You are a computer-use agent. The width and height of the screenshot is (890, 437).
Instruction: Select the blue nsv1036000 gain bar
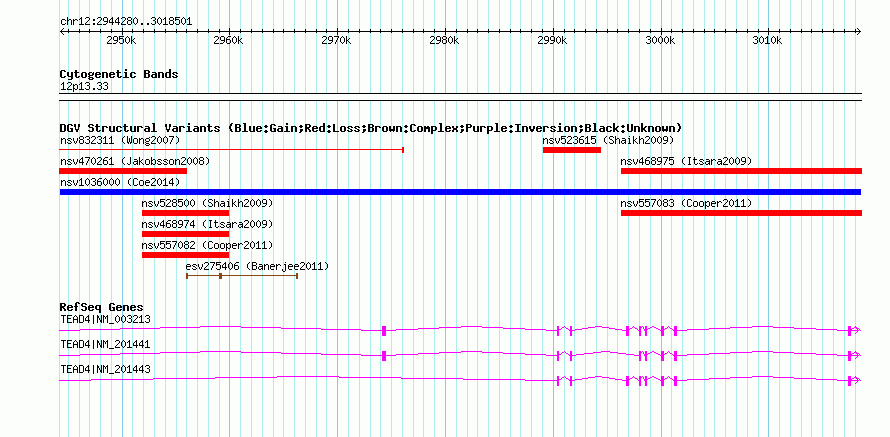[460, 192]
